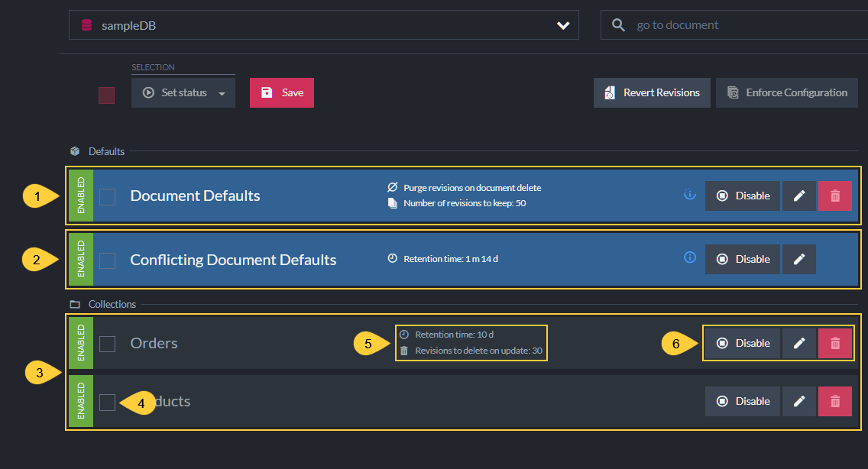Click the search magnifier icon
Screen dimensions: 868x469
618,25
